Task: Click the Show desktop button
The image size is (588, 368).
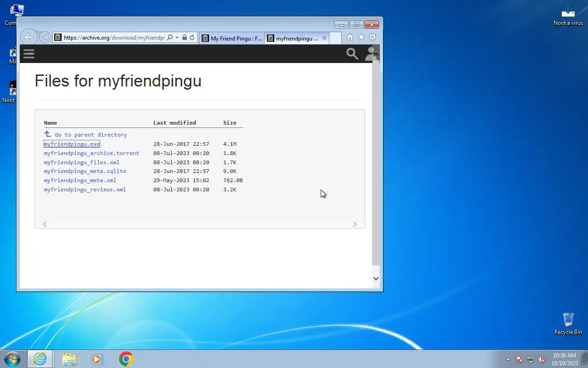Action: pos(584,359)
